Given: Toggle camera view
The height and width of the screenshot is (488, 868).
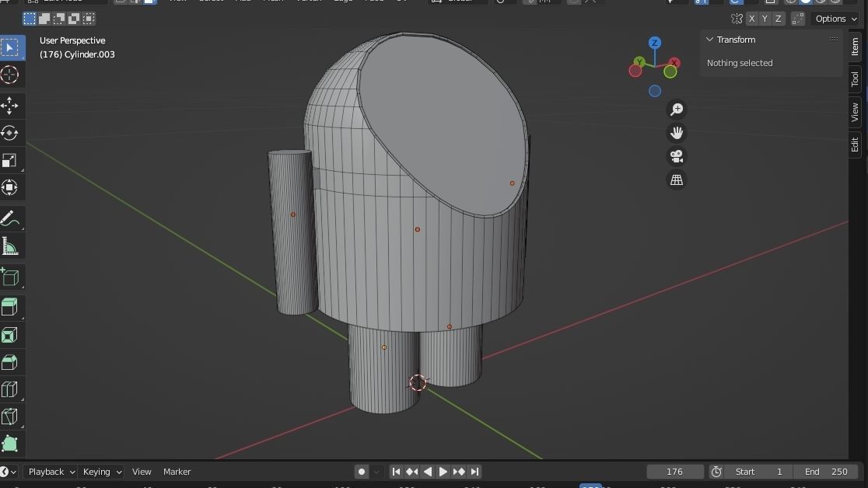Looking at the screenshot, I should click(677, 157).
